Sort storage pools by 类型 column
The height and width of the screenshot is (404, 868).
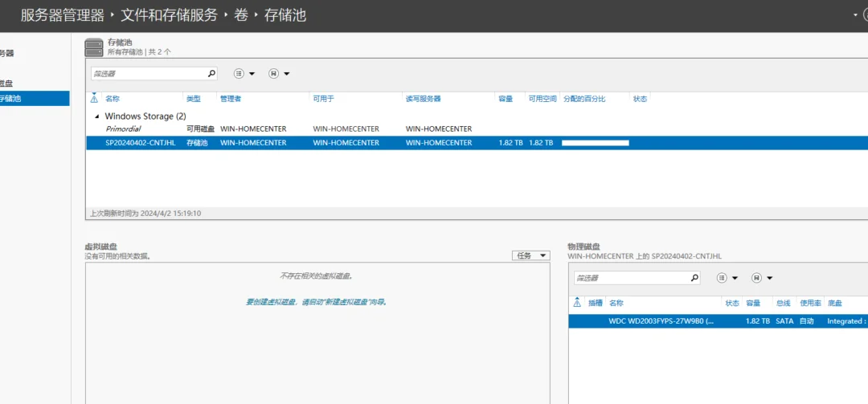[x=193, y=99]
